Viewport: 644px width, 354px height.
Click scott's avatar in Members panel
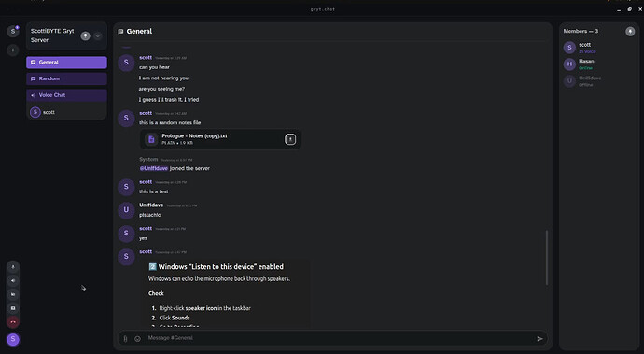pos(569,48)
